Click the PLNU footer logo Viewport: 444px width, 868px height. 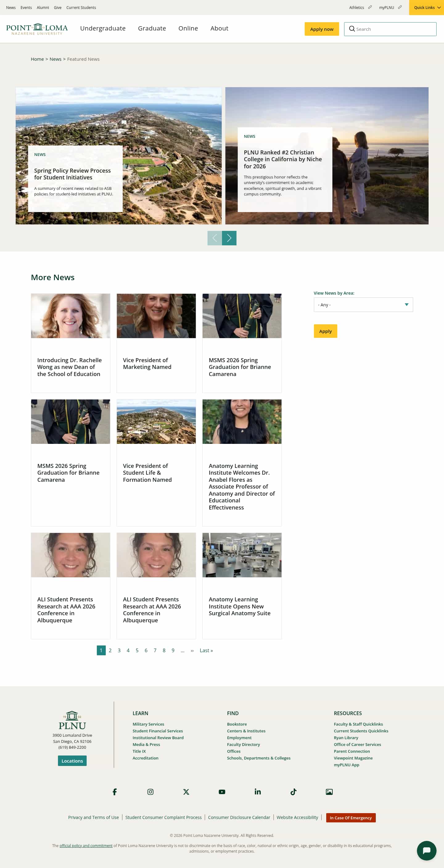pos(72,720)
